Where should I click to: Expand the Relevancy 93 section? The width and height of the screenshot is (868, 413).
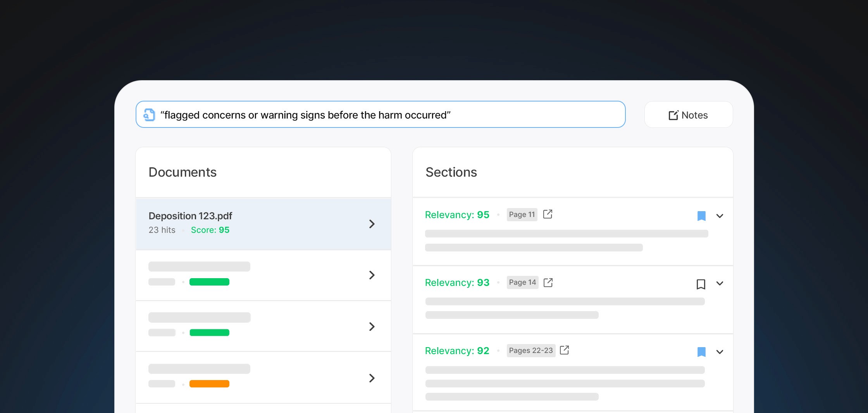tap(720, 284)
